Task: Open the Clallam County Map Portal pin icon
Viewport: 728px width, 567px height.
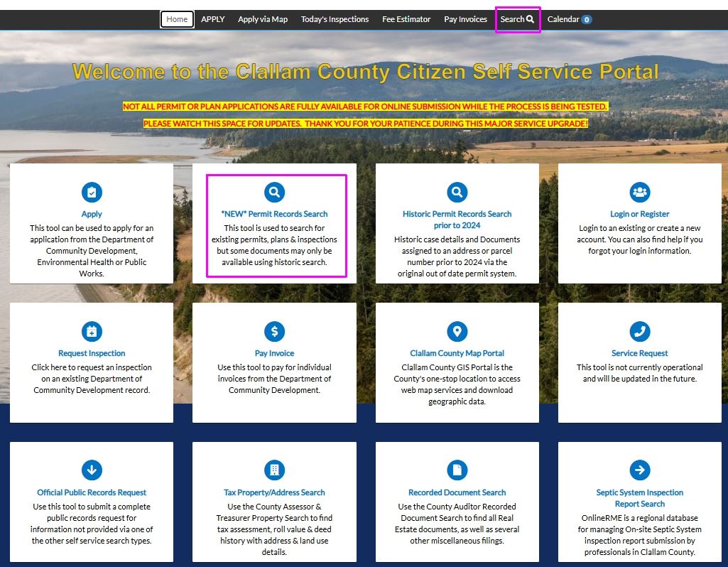Action: click(x=457, y=330)
